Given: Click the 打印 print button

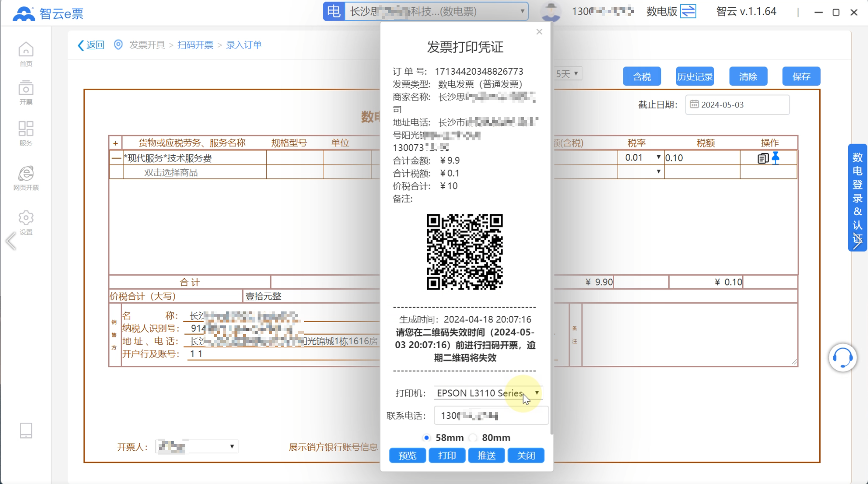Looking at the screenshot, I should pos(447,456).
